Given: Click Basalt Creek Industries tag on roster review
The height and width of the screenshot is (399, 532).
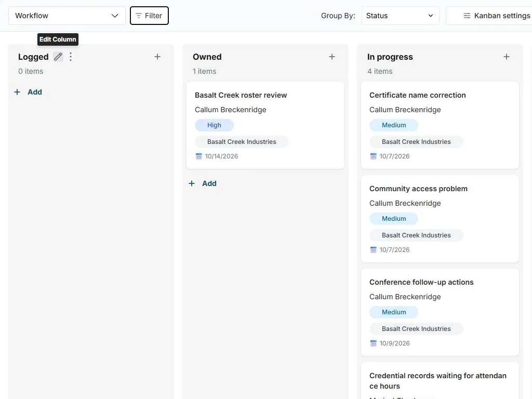Looking at the screenshot, I should pos(242,142).
